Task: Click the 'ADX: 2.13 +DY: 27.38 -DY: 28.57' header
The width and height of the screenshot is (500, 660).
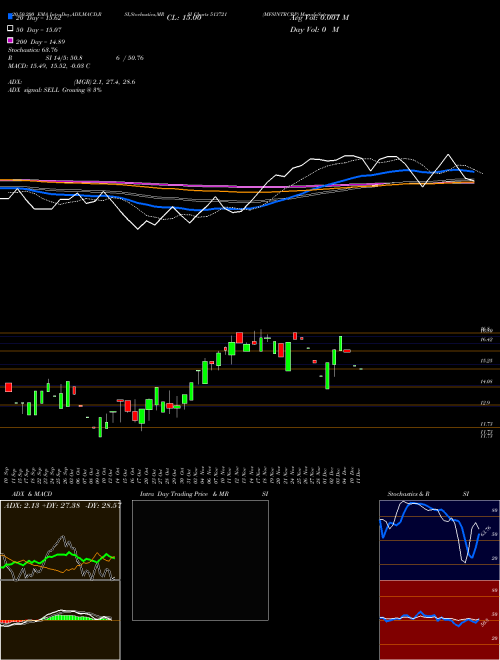Action: coord(62,505)
